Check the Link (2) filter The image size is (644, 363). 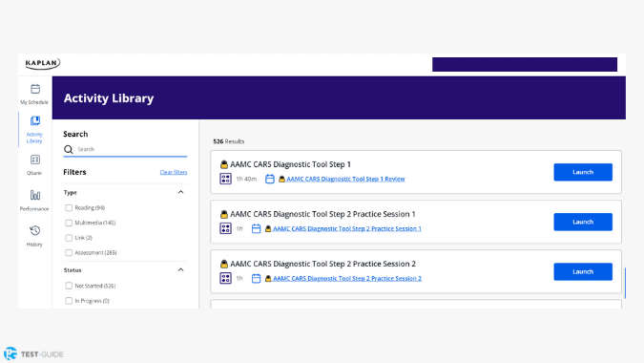click(x=69, y=238)
